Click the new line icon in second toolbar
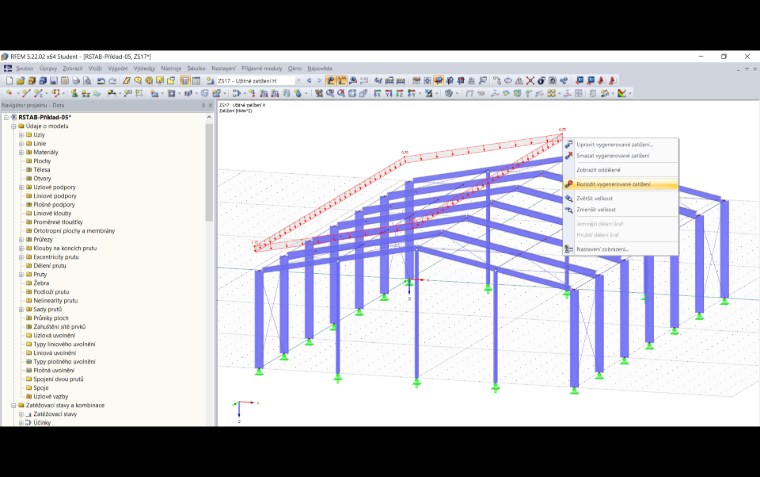Screen dimensions: 760x477 coord(26,93)
